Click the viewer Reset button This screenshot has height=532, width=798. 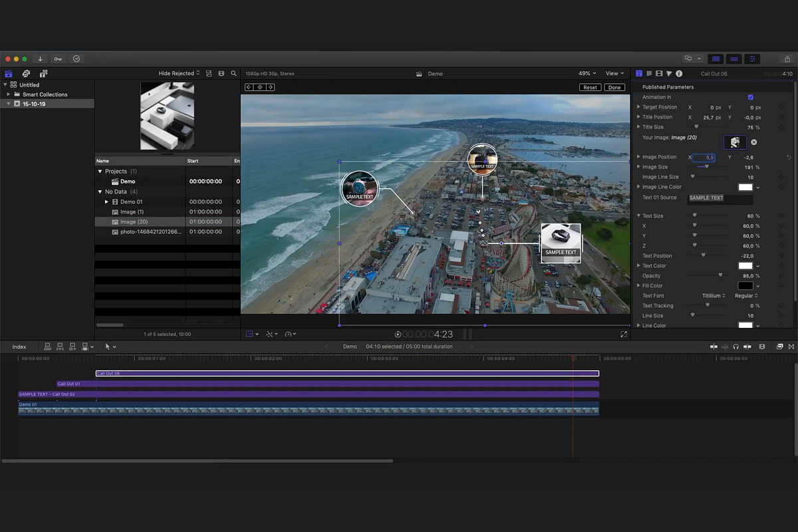pyautogui.click(x=590, y=88)
